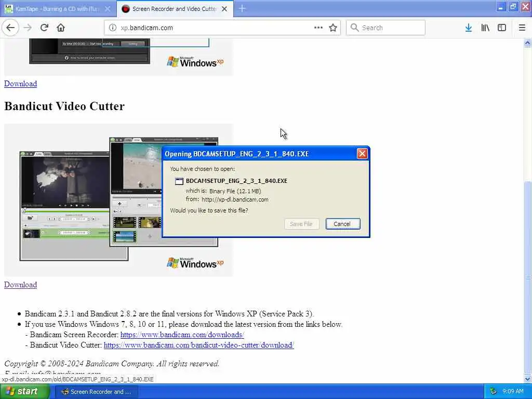Click the BDCAMSETUP file icon in dialog
Screen dimensions: 532x399
tap(179, 181)
